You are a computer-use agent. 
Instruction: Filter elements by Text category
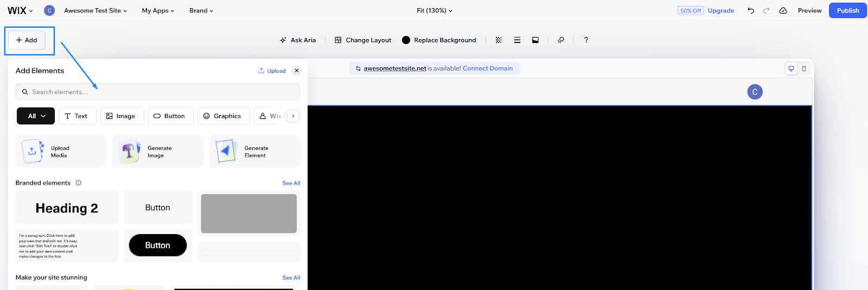76,116
